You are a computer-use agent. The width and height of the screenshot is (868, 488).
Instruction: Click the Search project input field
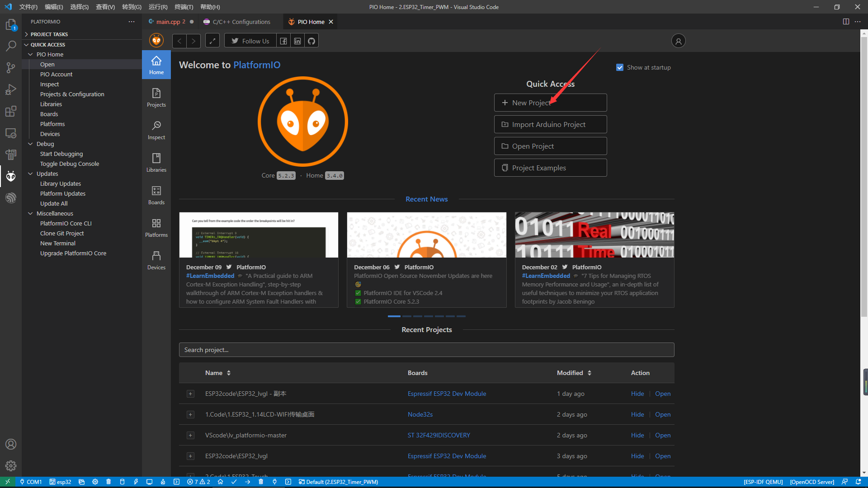426,350
